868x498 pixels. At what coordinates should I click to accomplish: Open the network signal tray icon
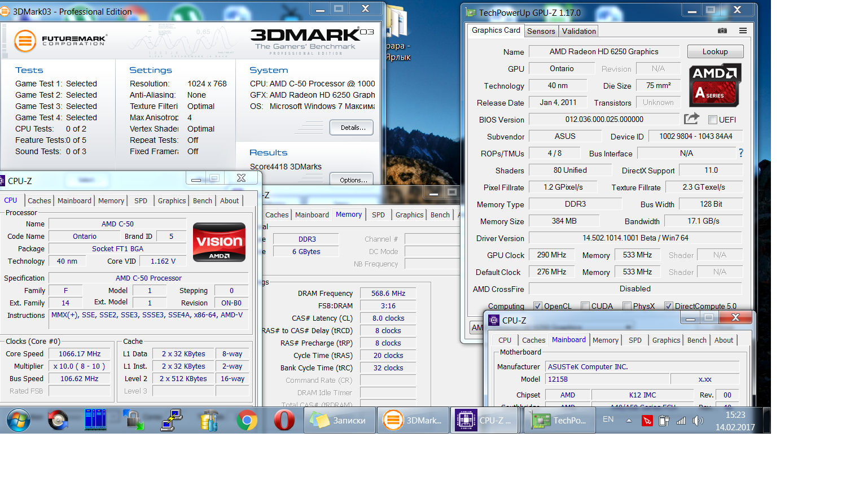click(x=681, y=421)
